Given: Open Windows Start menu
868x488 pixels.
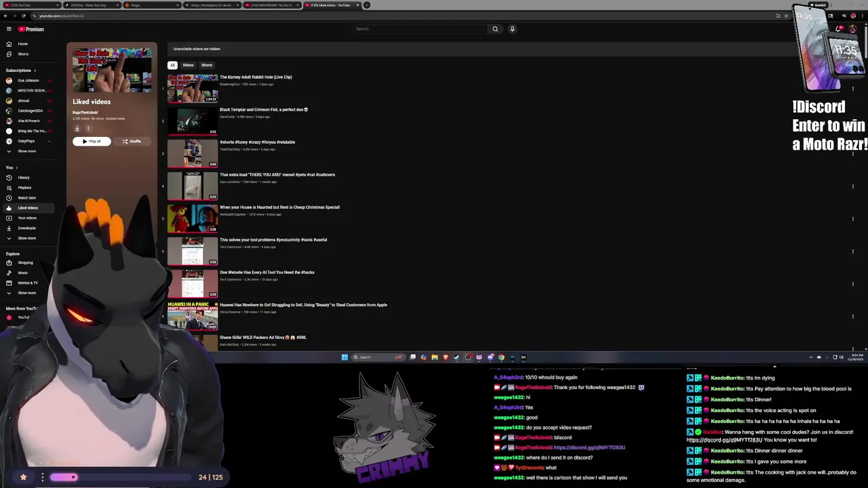Looking at the screenshot, I should [344, 357].
